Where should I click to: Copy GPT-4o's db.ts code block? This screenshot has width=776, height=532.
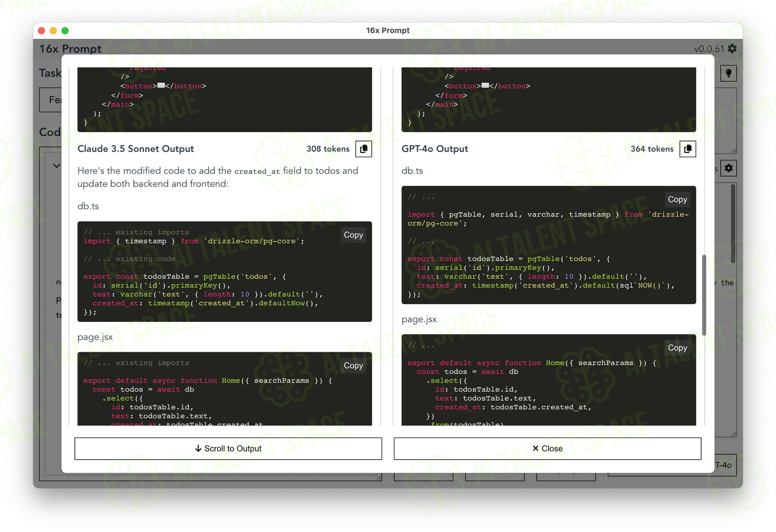tap(677, 200)
